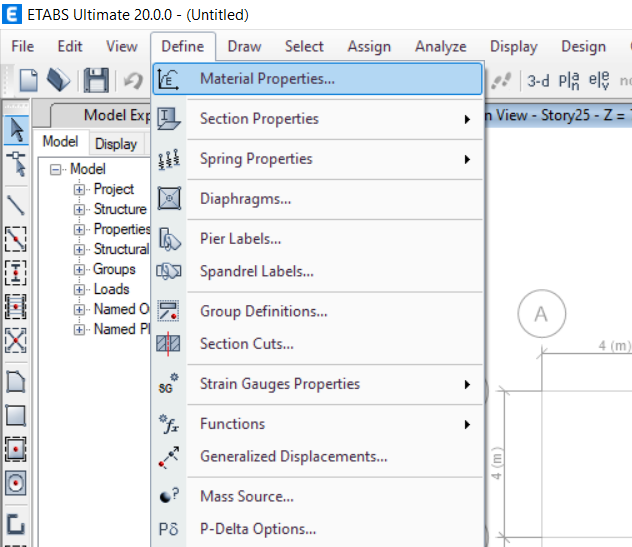
Task: Click the Generalized Displacements icon
Action: click(169, 457)
